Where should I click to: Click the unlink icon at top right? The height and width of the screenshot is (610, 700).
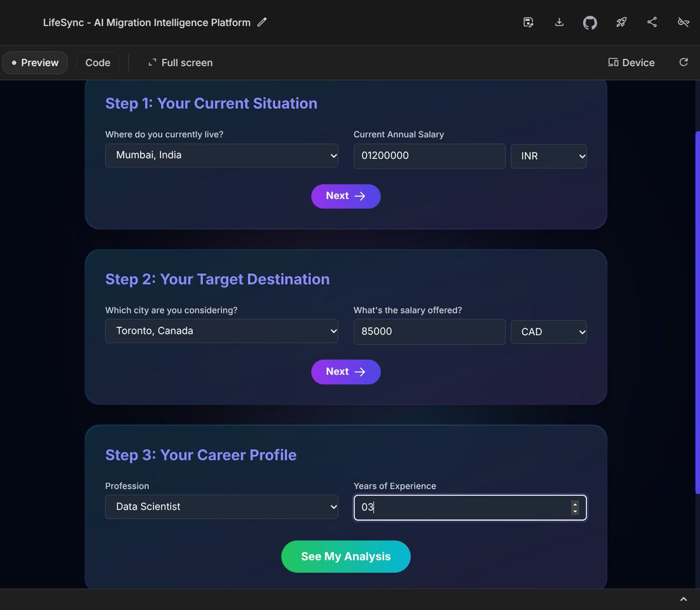tap(683, 22)
